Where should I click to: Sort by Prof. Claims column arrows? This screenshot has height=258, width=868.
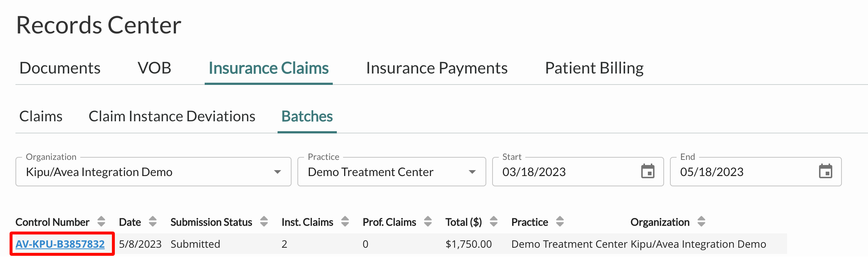[428, 222]
